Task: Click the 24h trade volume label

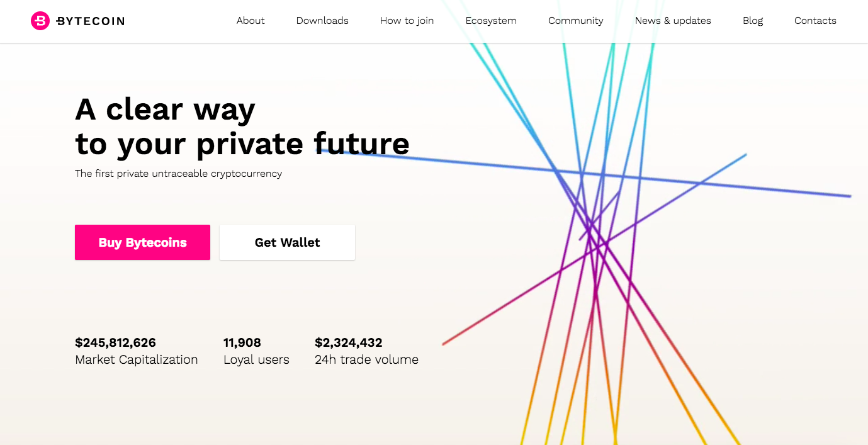Action: click(x=366, y=360)
